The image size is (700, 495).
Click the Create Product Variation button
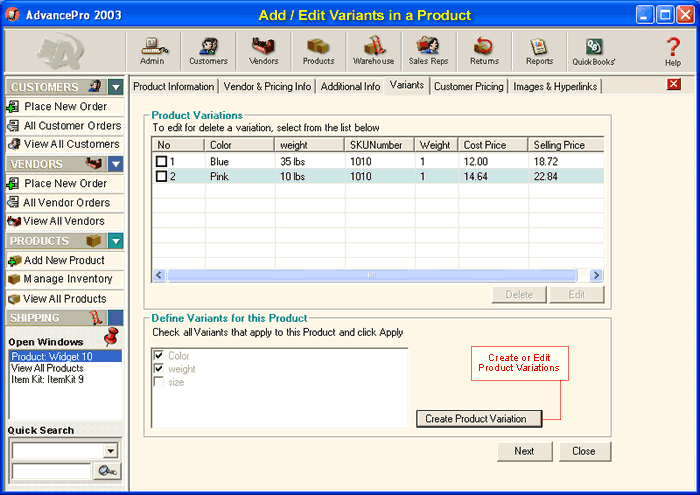[479, 419]
